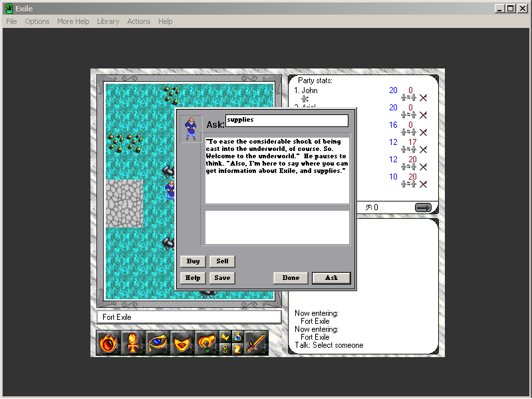Click the Sell button in the dialog
Viewport: 532px width, 399px height.
(222, 261)
